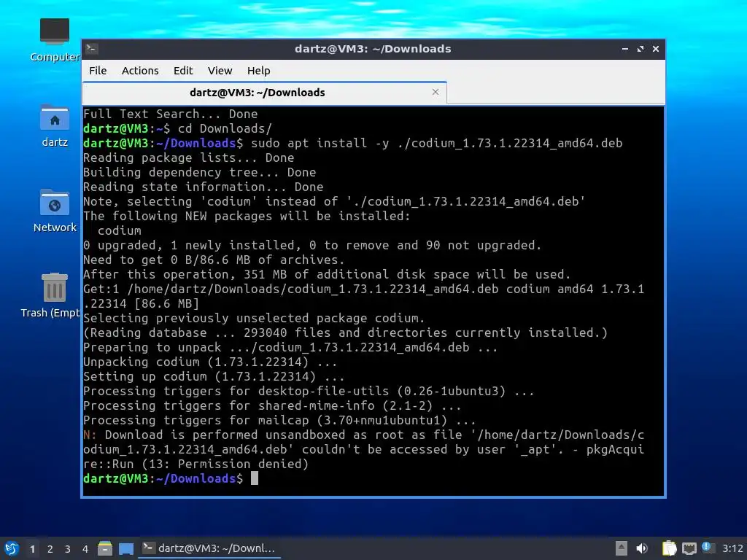Click the terminal prompt cursor line
Image resolution: width=747 pixels, height=560 pixels.
pyautogui.click(x=171, y=478)
